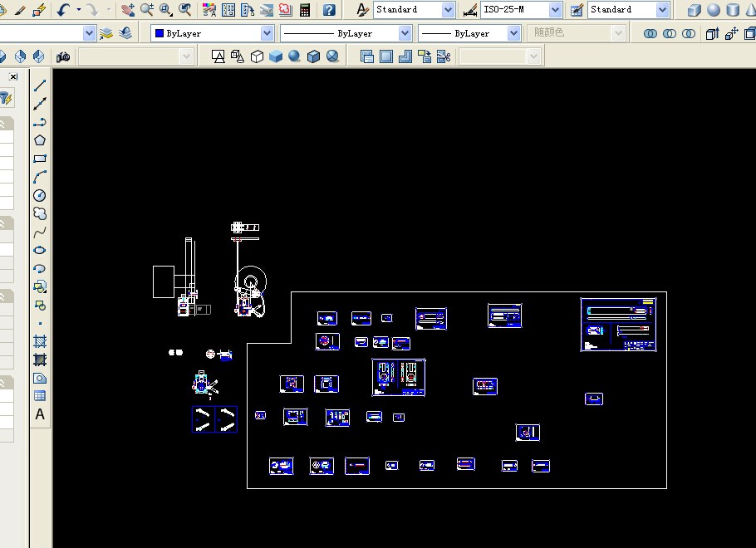
Task: Select the Multiline Text tool
Action: (x=40, y=414)
